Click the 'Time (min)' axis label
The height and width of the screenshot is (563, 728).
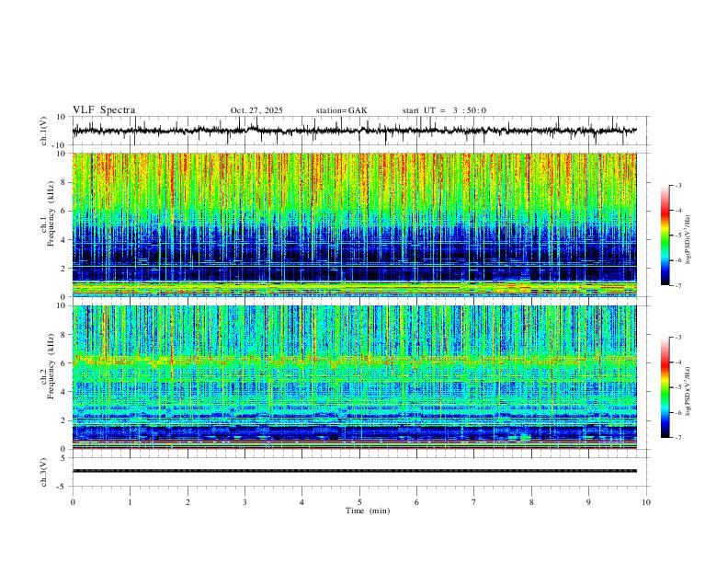[368, 511]
